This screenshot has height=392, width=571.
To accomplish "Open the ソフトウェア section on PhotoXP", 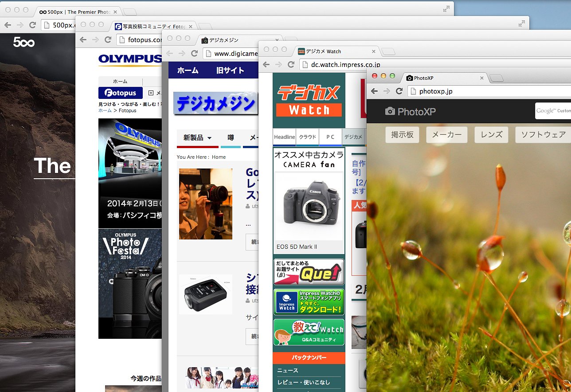I will (x=543, y=134).
